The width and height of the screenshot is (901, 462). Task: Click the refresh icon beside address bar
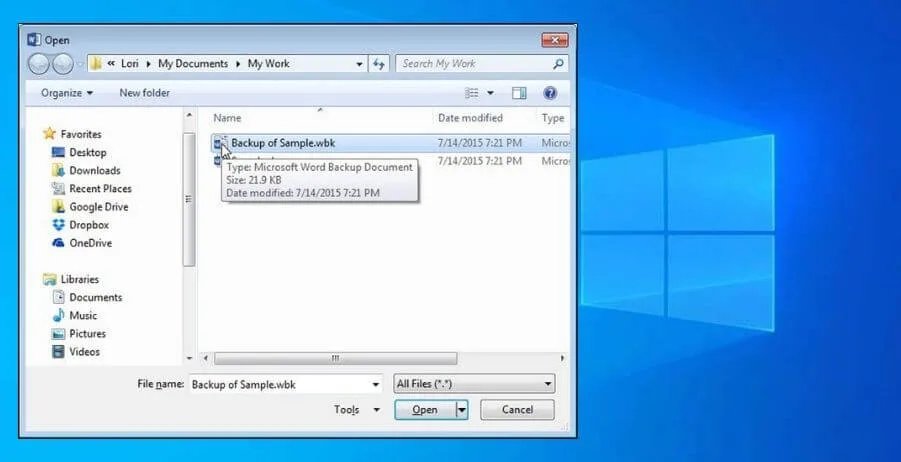click(x=379, y=64)
